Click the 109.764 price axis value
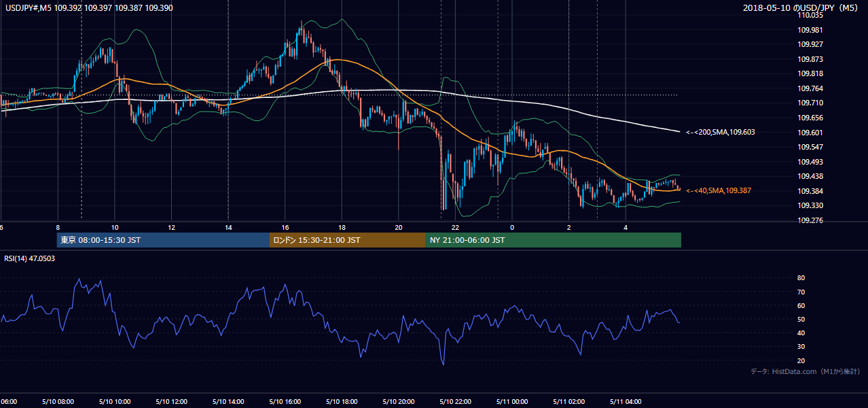The width and height of the screenshot is (868, 408). tap(811, 88)
